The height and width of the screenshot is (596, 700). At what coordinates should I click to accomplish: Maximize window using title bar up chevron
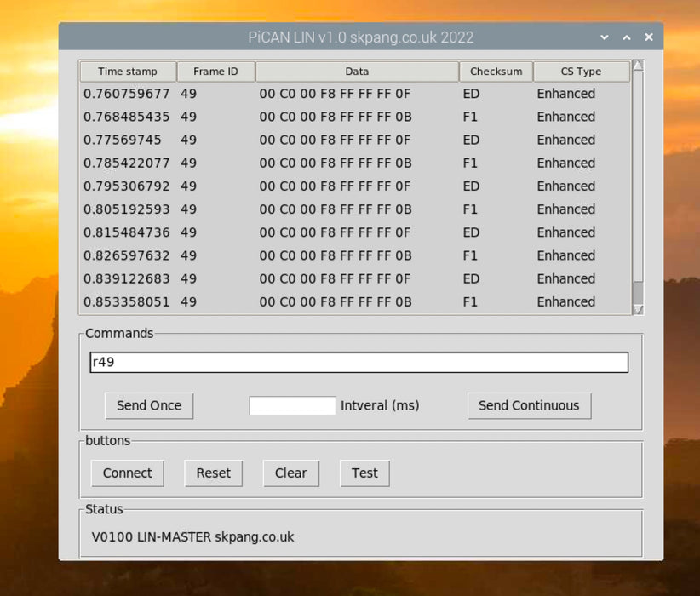tap(627, 37)
